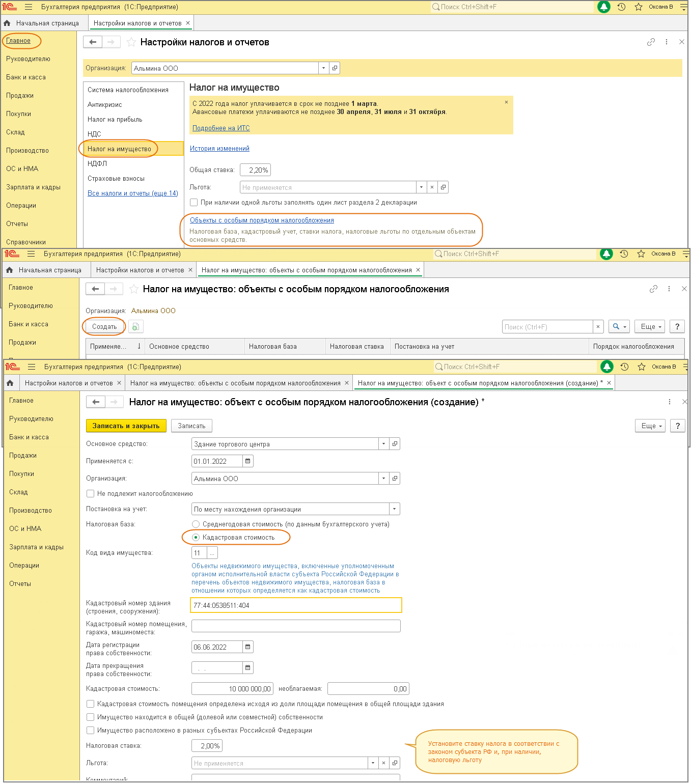Image resolution: width=691 pixels, height=784 pixels.
Task: Add Настройки налогов и отчетов to favorites star
Action: [131, 42]
